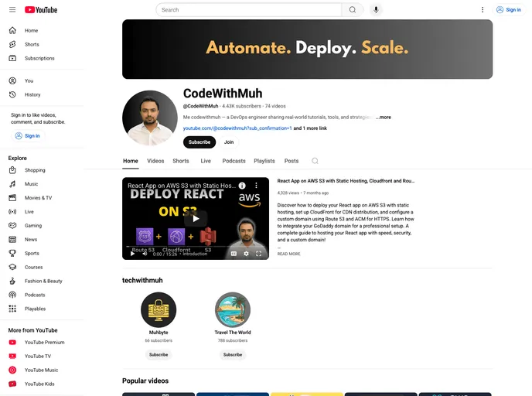Open the React App on AWS S3 title

(346, 181)
